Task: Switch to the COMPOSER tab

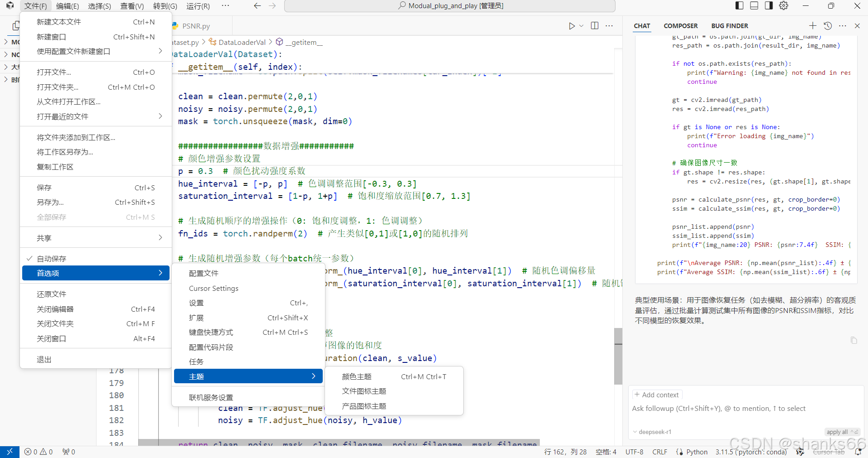Action: pos(680,26)
